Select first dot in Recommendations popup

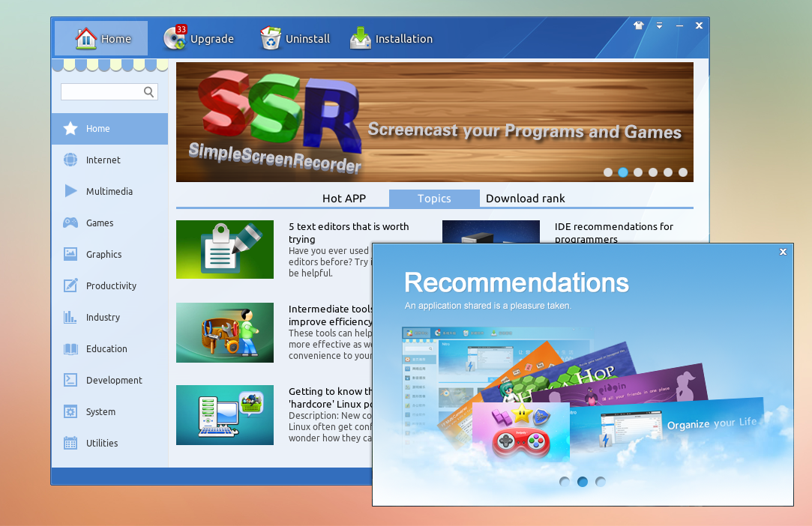pyautogui.click(x=565, y=482)
